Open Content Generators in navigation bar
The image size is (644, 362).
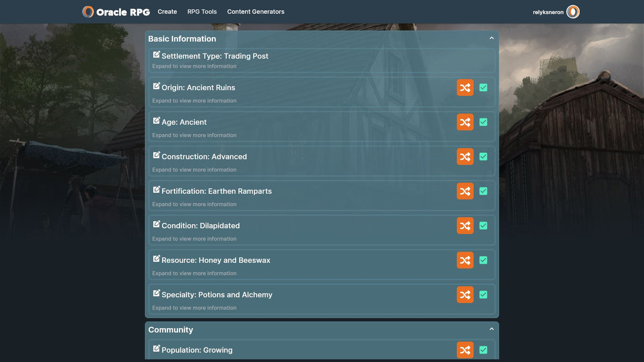pos(255,12)
